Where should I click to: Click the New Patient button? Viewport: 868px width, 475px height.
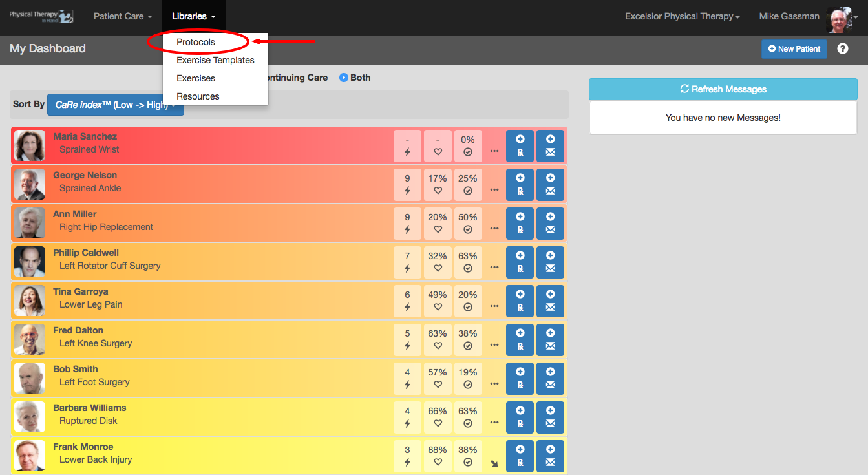coord(794,48)
